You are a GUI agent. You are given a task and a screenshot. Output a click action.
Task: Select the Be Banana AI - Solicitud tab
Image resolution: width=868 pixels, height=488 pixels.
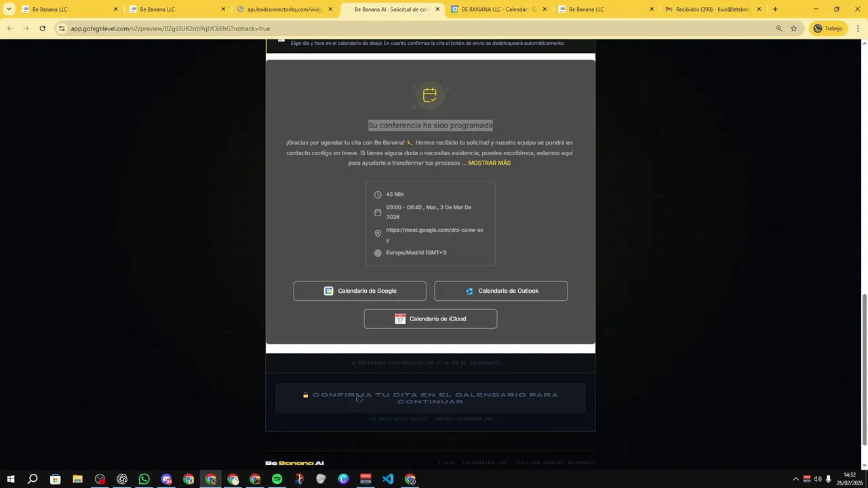(x=392, y=9)
